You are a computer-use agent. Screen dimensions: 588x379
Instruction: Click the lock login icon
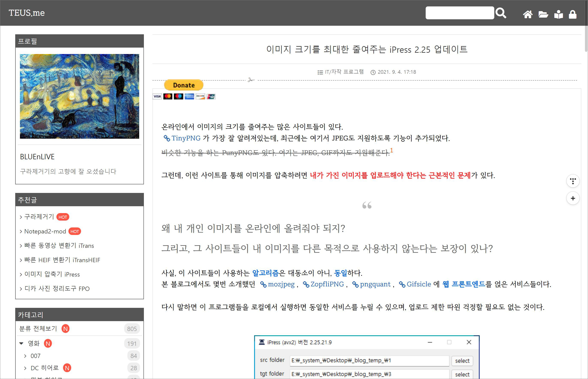573,14
